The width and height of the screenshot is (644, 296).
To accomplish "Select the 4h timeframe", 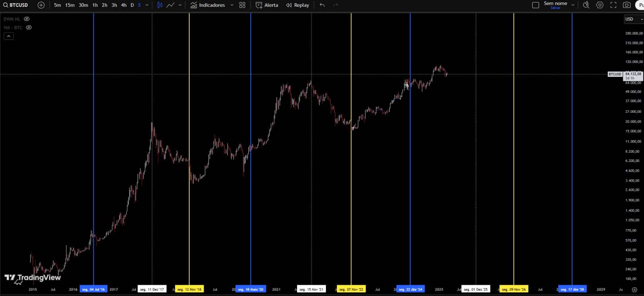I will pos(124,5).
